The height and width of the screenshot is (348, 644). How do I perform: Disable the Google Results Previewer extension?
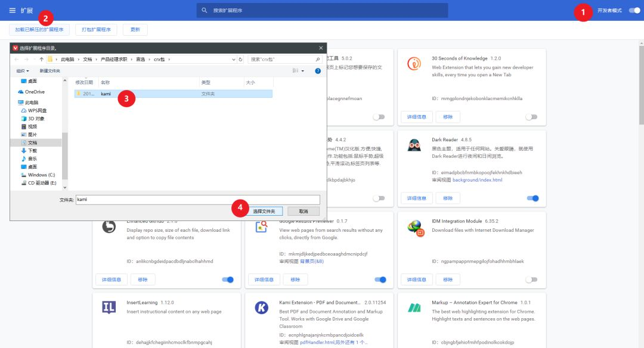click(x=380, y=279)
